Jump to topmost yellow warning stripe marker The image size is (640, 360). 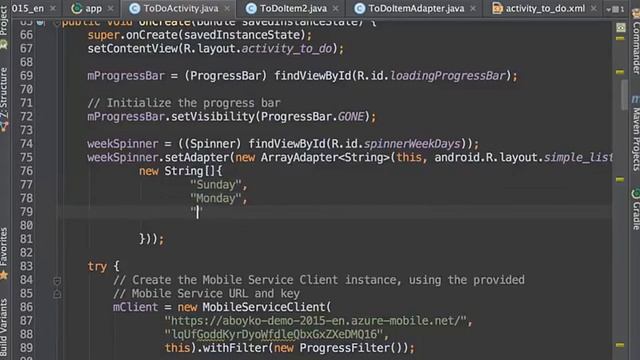point(620,38)
